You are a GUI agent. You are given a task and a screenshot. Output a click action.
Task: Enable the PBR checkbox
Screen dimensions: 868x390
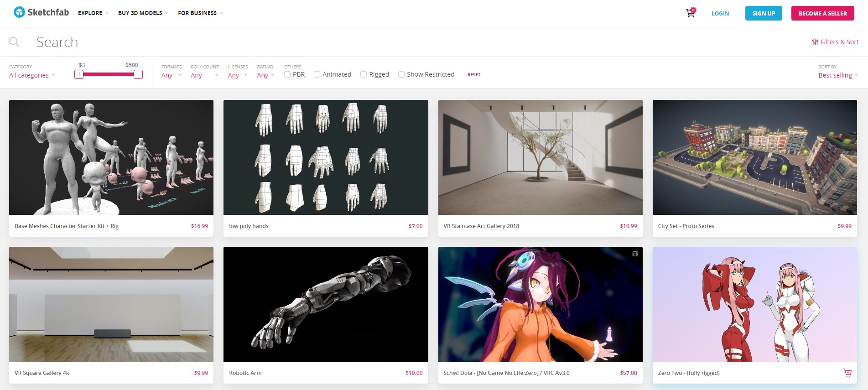pos(287,74)
